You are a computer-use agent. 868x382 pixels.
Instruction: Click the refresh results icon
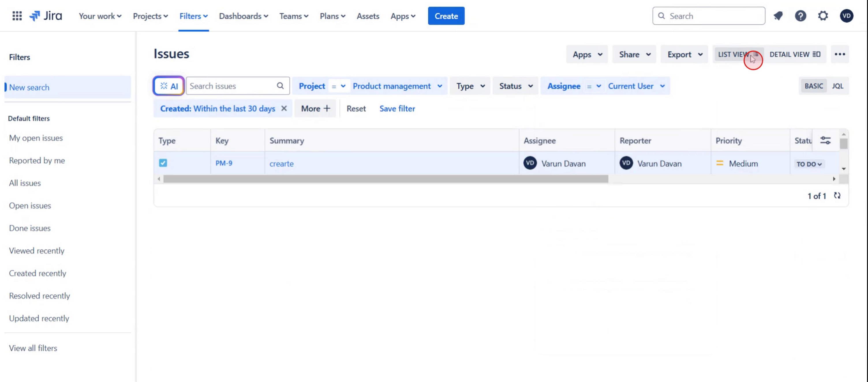click(x=837, y=195)
